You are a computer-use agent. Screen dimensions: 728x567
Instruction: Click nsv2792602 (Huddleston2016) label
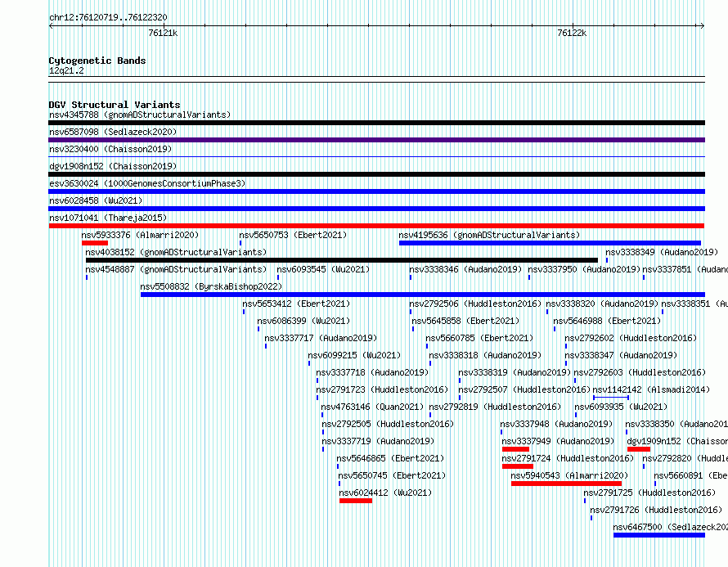631,338
